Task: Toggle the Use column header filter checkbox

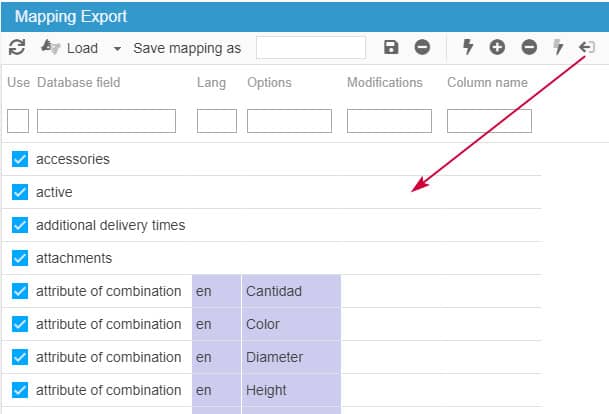Action: (x=18, y=121)
